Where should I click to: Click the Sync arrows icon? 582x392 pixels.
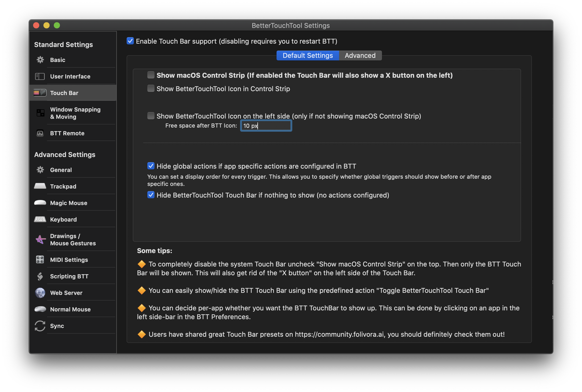40,326
